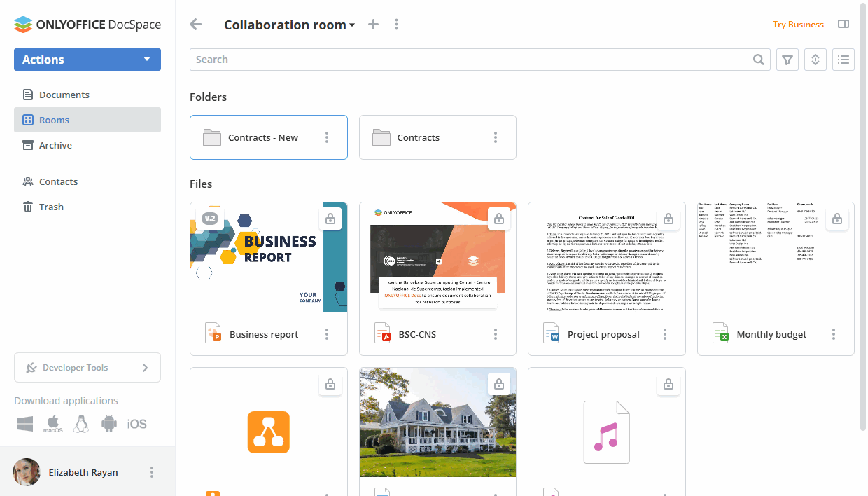Open the orange diagram file thumbnail
This screenshot has width=868, height=496.
[269, 432]
